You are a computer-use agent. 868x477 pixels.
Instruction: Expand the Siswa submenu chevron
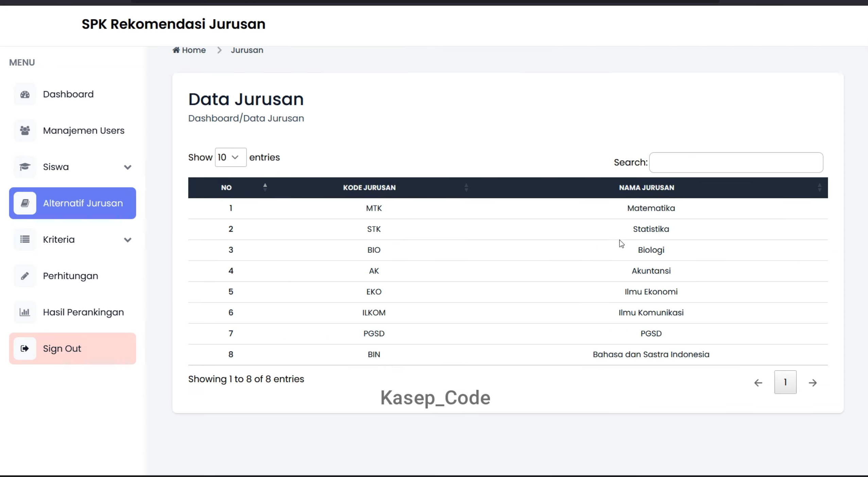127,167
